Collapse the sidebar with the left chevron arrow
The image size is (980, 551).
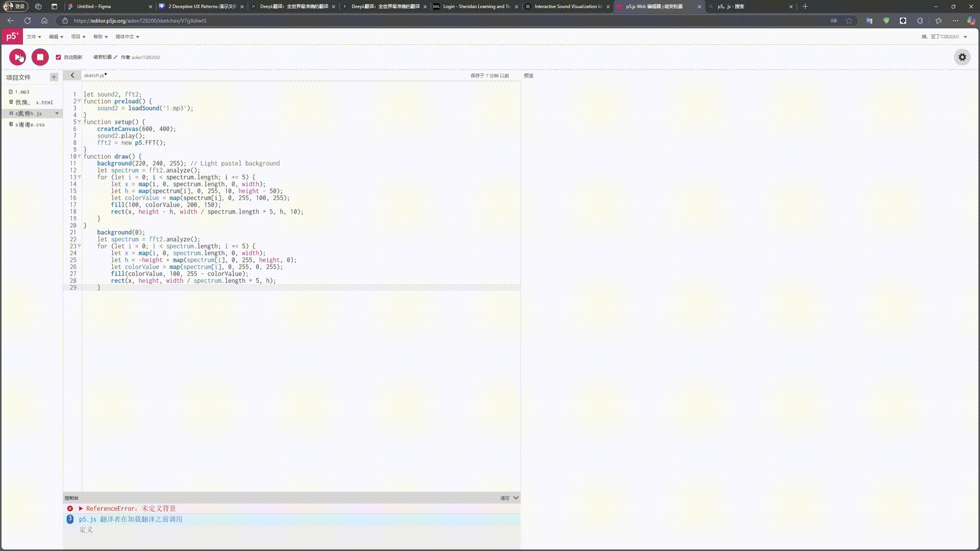click(72, 76)
